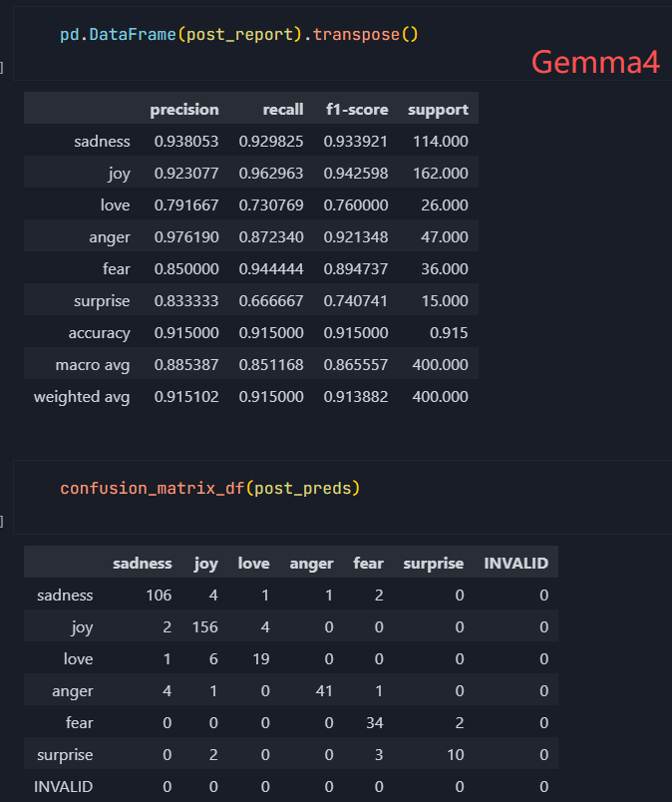Select confusion matrix cell with value 10
The image size is (672, 802).
coord(456,755)
